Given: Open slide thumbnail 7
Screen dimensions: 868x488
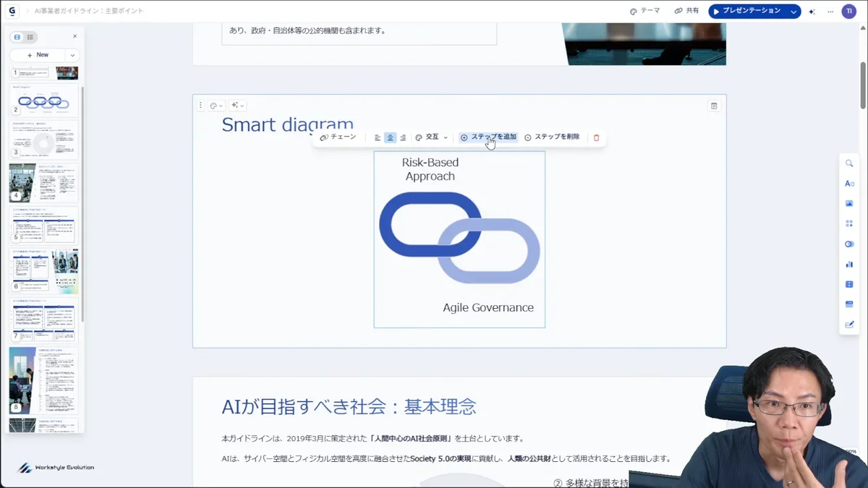Looking at the screenshot, I should click(44, 320).
